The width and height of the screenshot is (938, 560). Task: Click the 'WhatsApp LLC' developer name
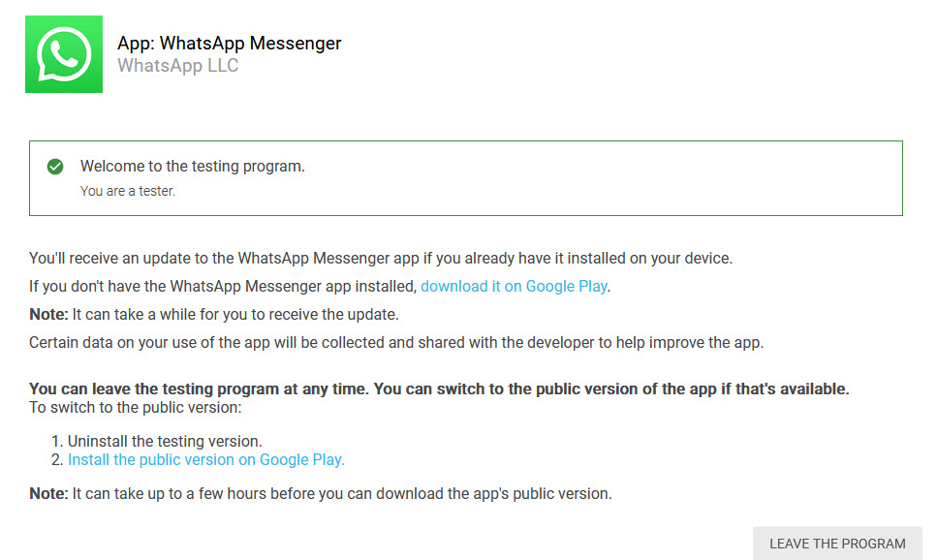[177, 65]
